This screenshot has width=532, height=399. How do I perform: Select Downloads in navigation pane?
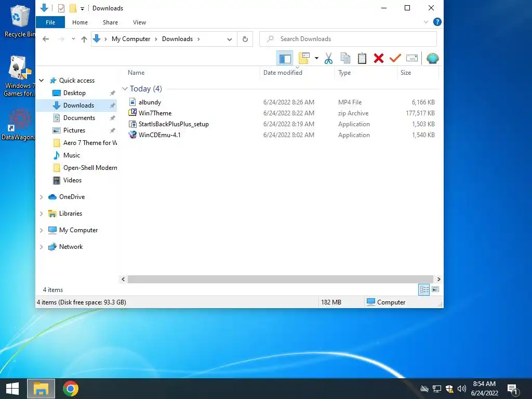click(78, 105)
